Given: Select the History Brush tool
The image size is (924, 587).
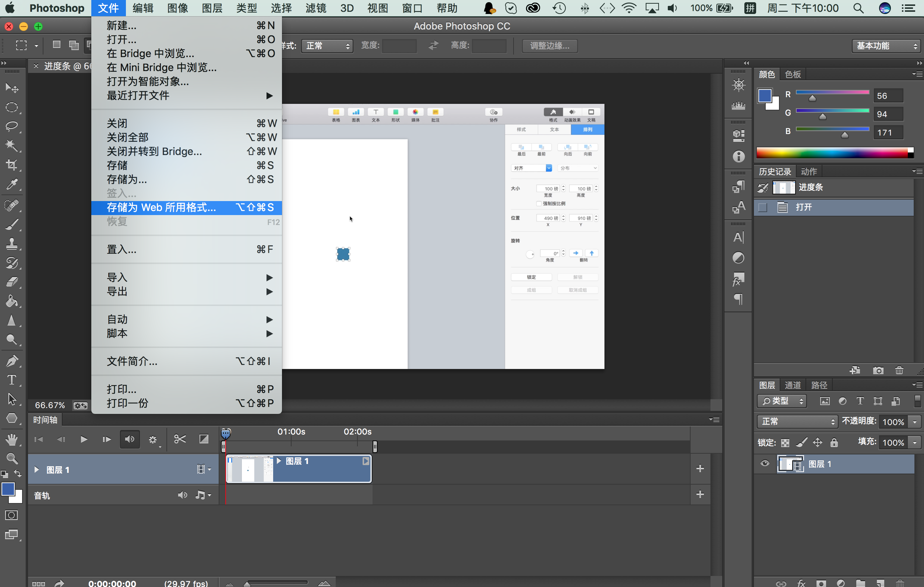Looking at the screenshot, I should [11, 263].
